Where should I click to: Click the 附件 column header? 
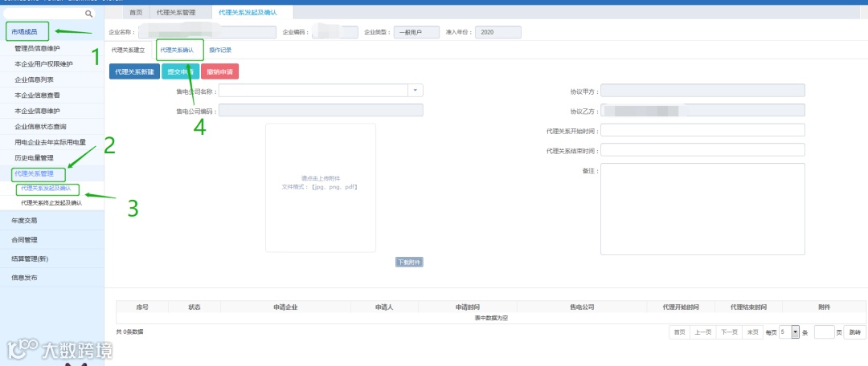[825, 307]
